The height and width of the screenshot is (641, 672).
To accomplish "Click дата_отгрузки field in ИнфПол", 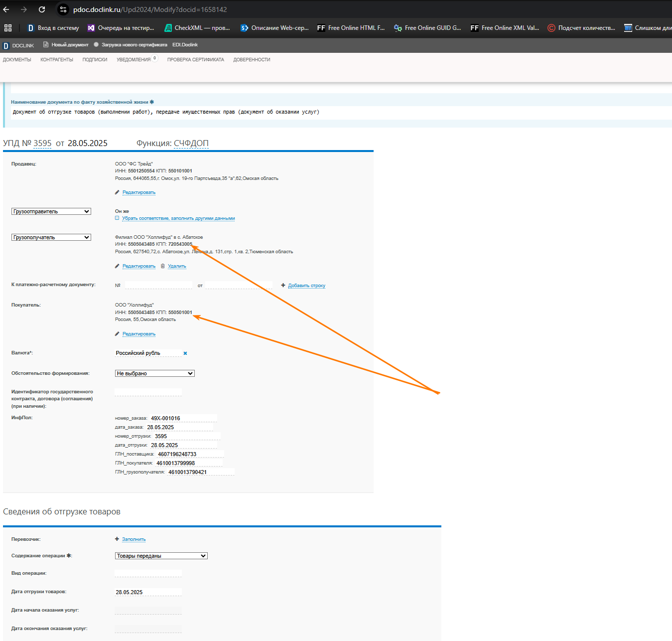I will [184, 445].
